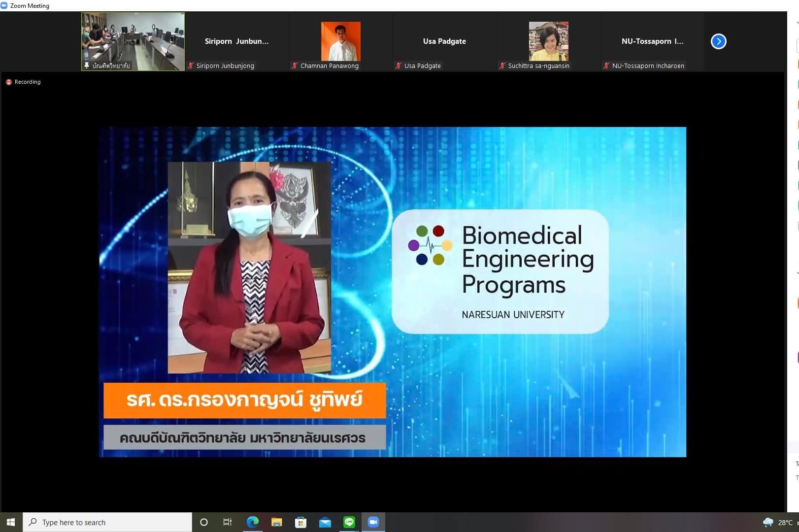This screenshot has height=532, width=799.
Task: Open File Explorer from taskbar
Action: tap(276, 522)
